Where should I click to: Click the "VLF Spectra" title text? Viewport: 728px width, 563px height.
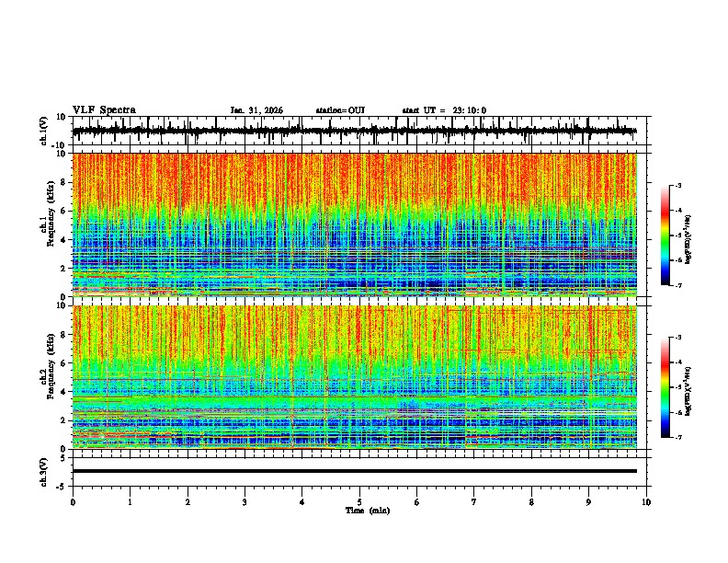(104, 110)
